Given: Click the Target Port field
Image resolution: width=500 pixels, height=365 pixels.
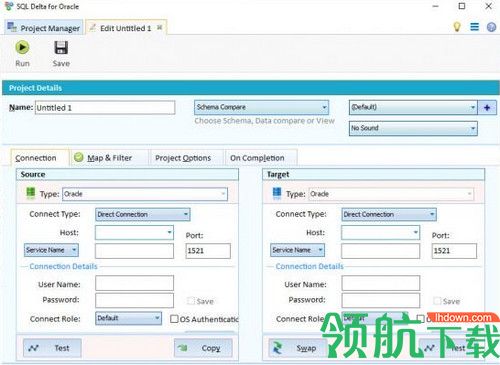Looking at the screenshot, I should point(454,251).
